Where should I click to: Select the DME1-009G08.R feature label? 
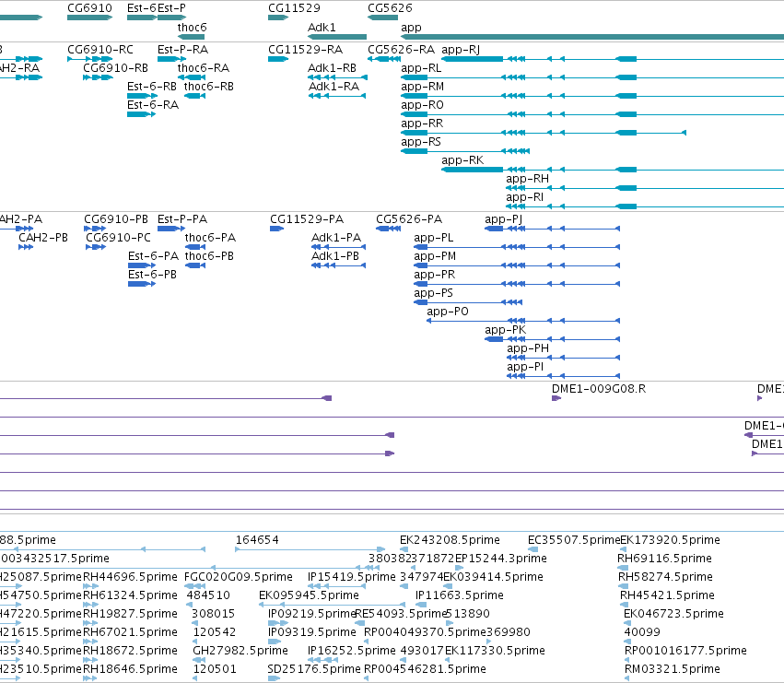[x=599, y=389]
